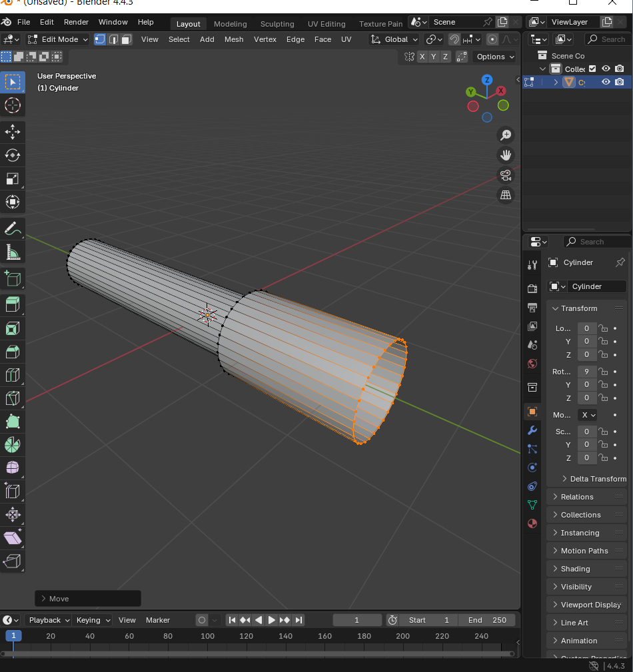Viewport: 633px width, 672px height.
Task: Select the Edge Slide tool
Action: [x=13, y=491]
